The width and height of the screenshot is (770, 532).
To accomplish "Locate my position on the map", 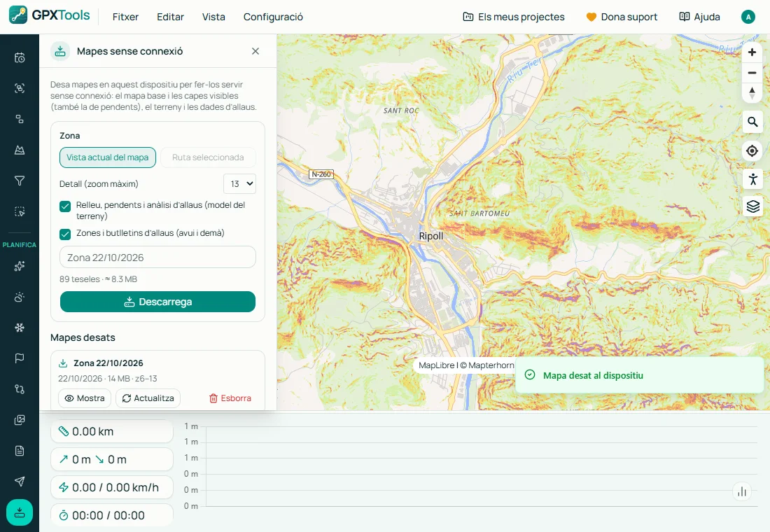I will (752, 150).
